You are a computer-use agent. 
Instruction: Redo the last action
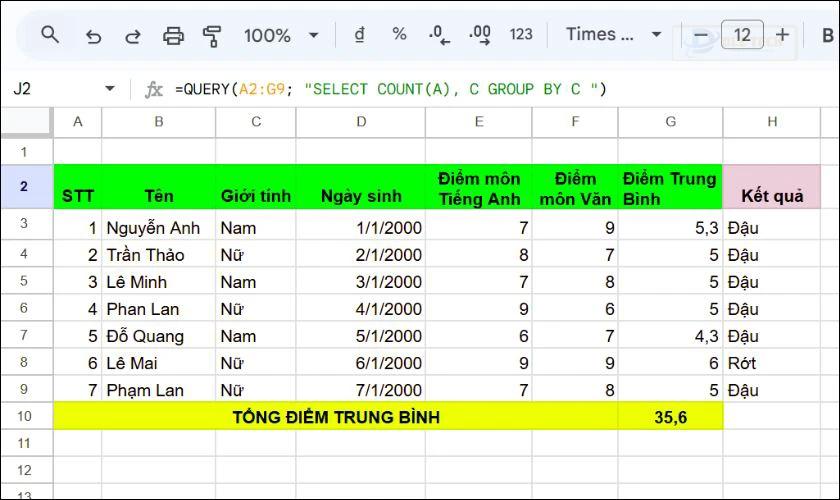click(133, 36)
